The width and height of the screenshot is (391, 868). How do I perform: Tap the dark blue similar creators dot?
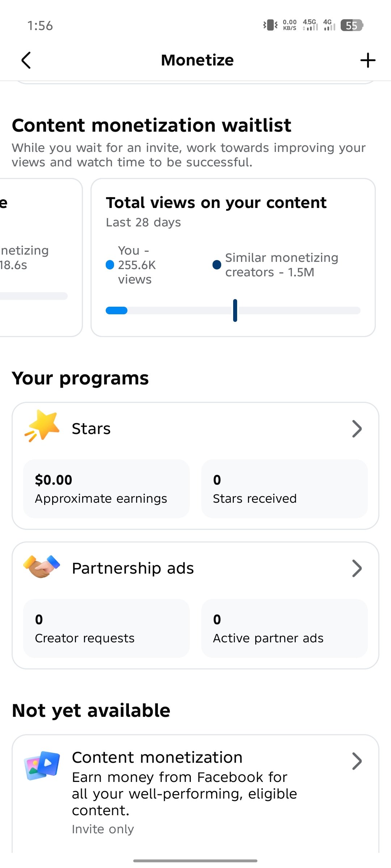click(217, 265)
